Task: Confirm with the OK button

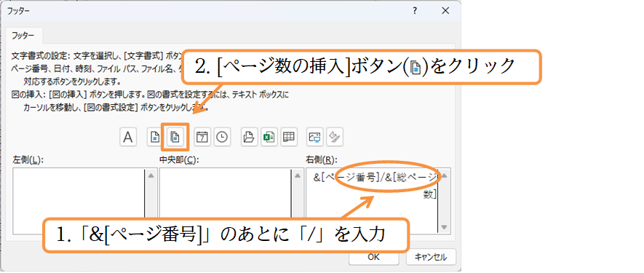Action: (374, 258)
